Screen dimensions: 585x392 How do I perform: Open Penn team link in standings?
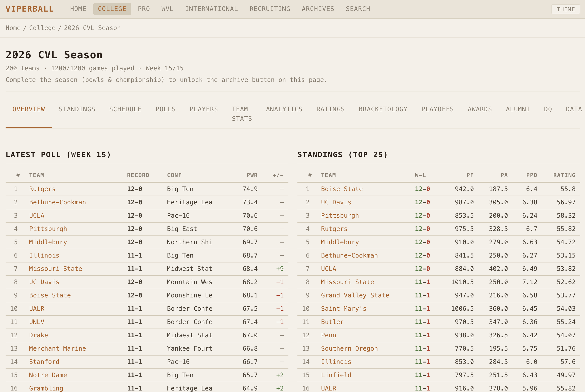[x=329, y=335]
